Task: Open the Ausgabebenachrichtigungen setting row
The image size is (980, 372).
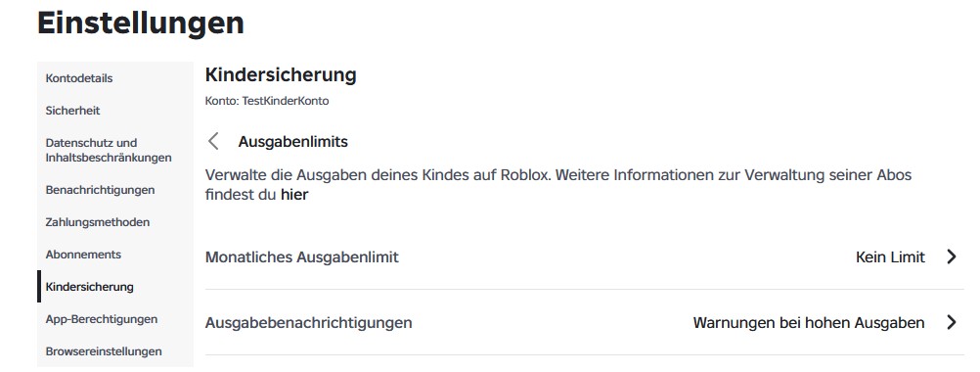Action: click(584, 323)
